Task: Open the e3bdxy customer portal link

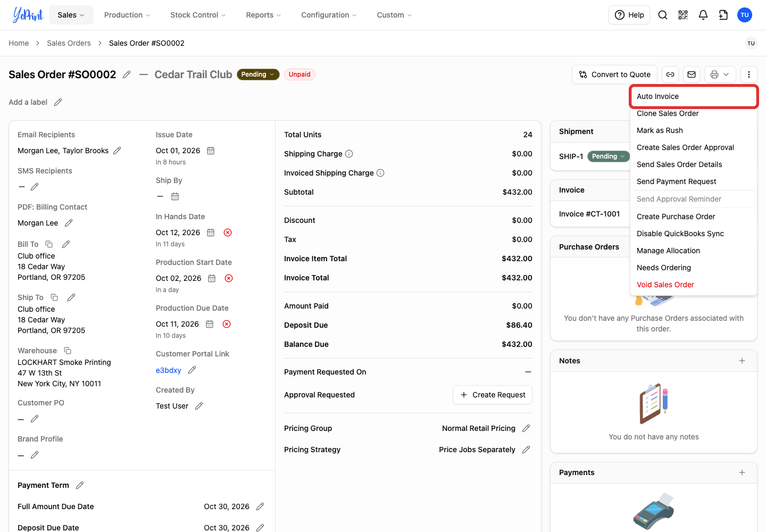Action: pos(169,370)
